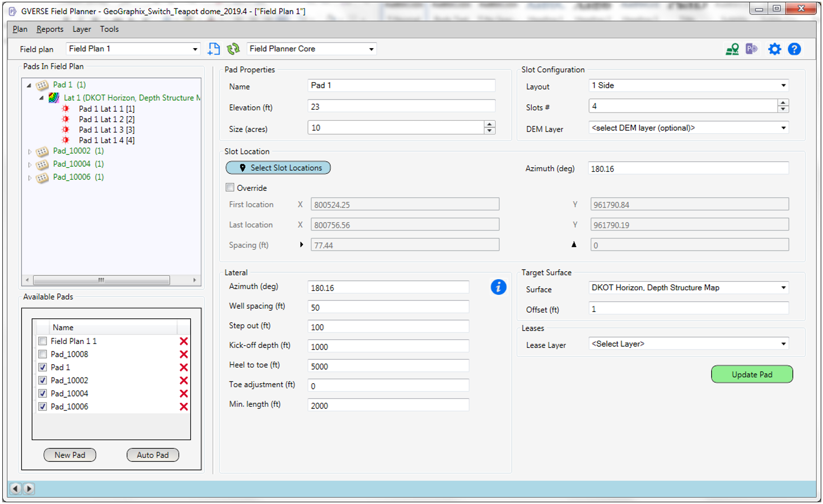Click the Pad_10002 pad icon in tree
The image size is (823, 504).
(43, 152)
